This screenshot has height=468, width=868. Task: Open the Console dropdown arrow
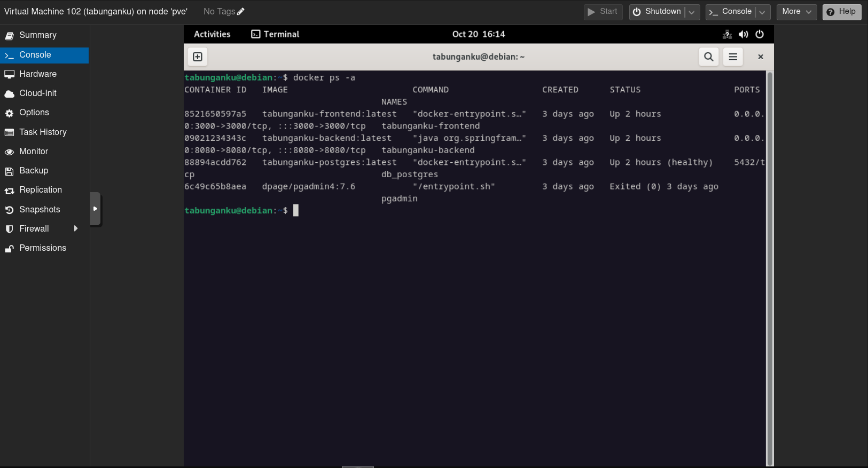[762, 12]
